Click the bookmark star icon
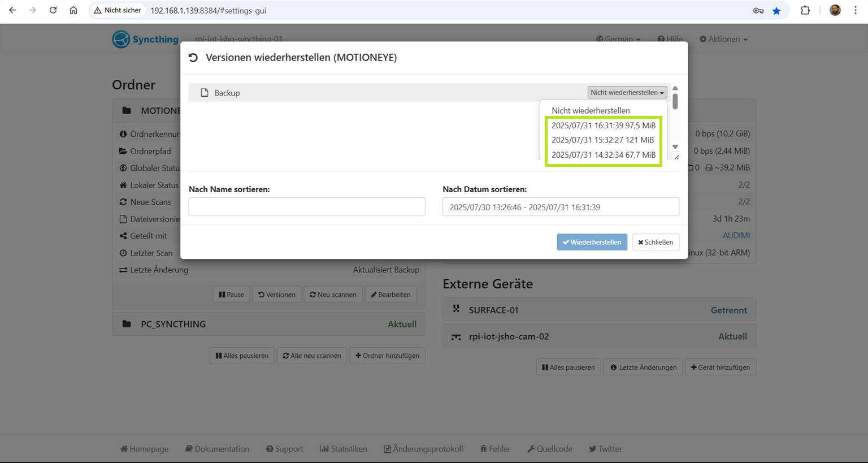The height and width of the screenshot is (463, 868). pos(776,11)
